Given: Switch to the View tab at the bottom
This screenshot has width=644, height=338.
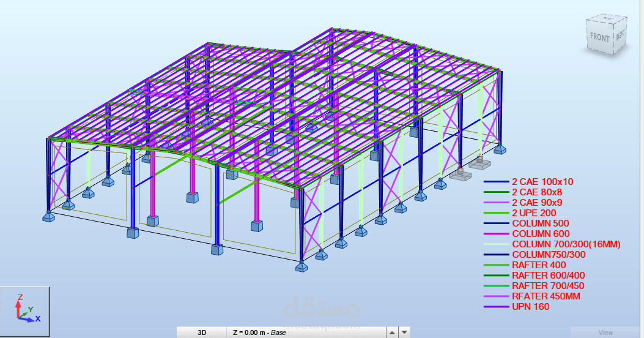Looking at the screenshot, I should tap(606, 332).
